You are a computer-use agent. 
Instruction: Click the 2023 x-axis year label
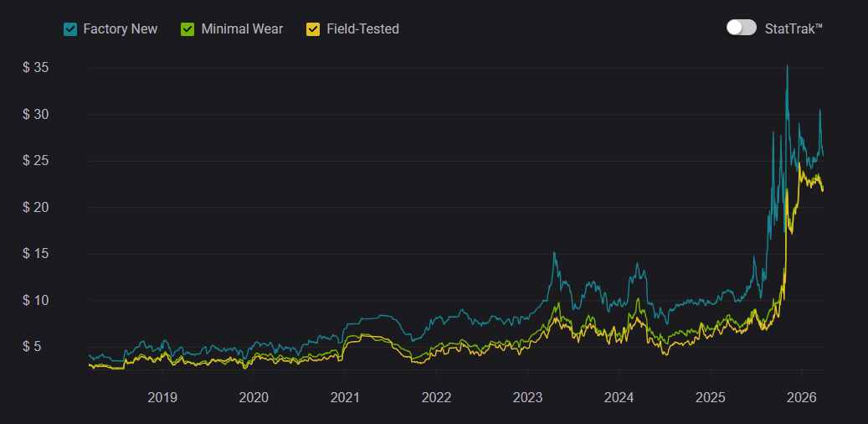click(527, 396)
